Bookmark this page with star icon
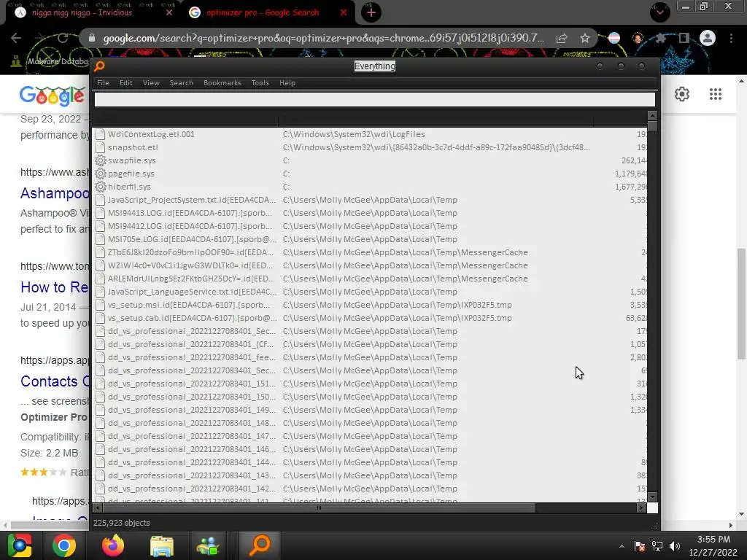Screen dimensions: 747x560 [585, 38]
